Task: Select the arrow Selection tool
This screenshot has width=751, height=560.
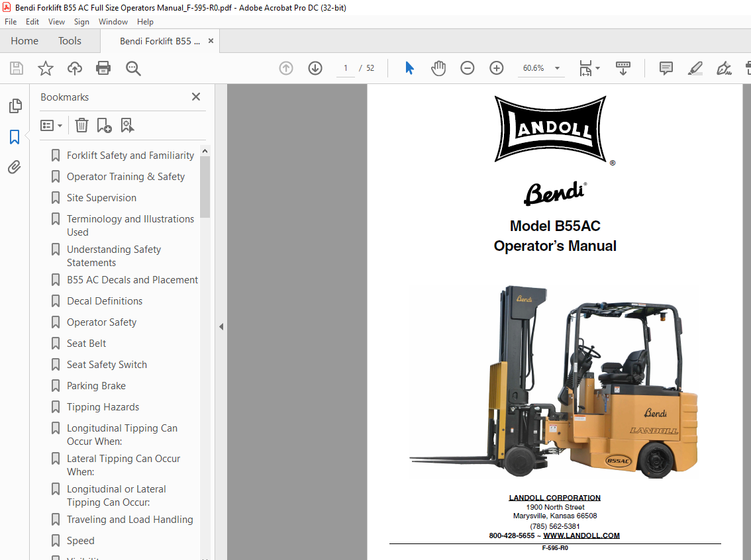Action: [x=409, y=68]
